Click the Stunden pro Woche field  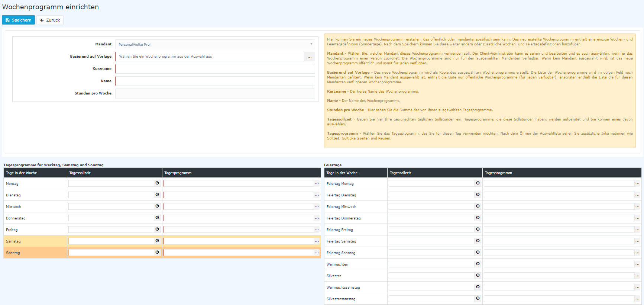point(215,93)
